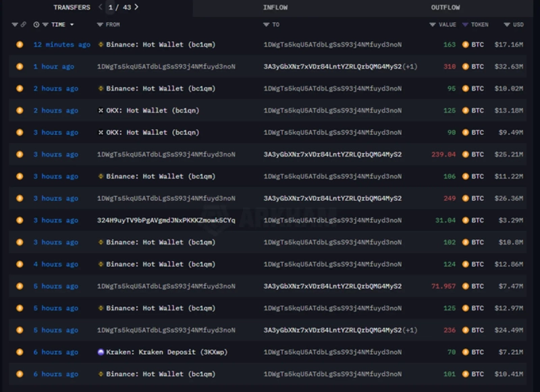
Task: Click the Kraken logo in the 6 hours ago row
Action: point(101,352)
